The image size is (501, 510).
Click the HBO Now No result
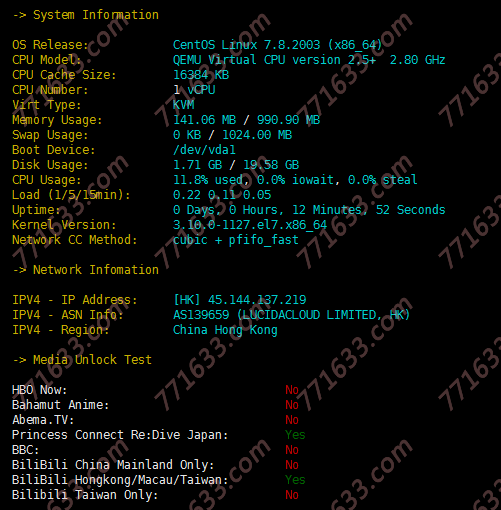click(292, 390)
